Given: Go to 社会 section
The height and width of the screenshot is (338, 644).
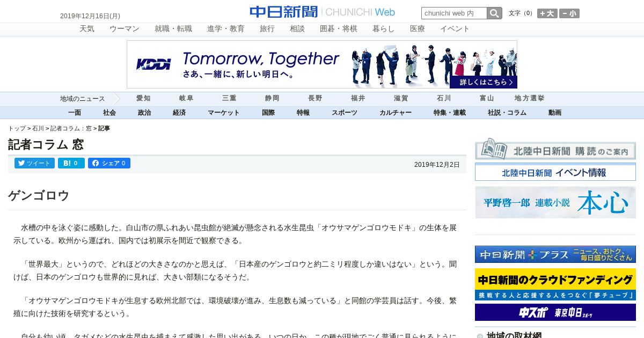Looking at the screenshot, I should (x=109, y=113).
